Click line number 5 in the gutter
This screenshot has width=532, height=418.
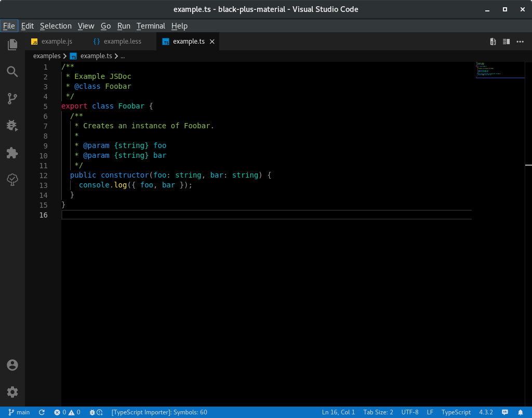pos(46,106)
